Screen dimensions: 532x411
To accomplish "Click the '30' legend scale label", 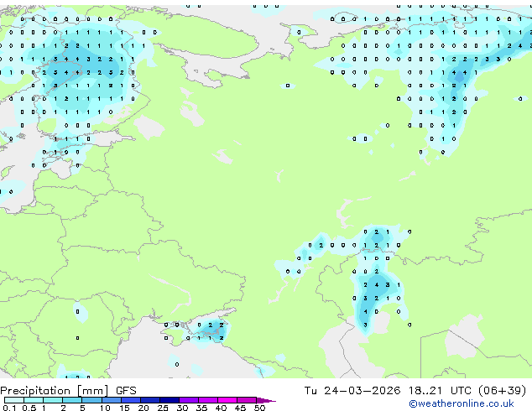I will [x=182, y=408].
